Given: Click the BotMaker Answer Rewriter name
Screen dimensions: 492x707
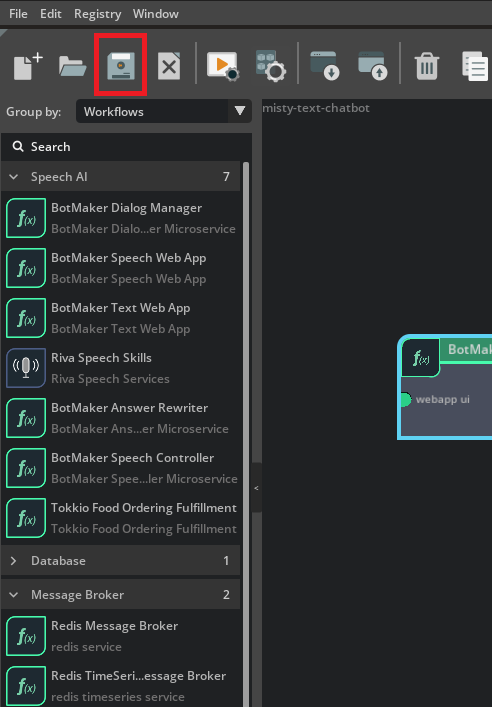Looking at the screenshot, I should 129,408.
